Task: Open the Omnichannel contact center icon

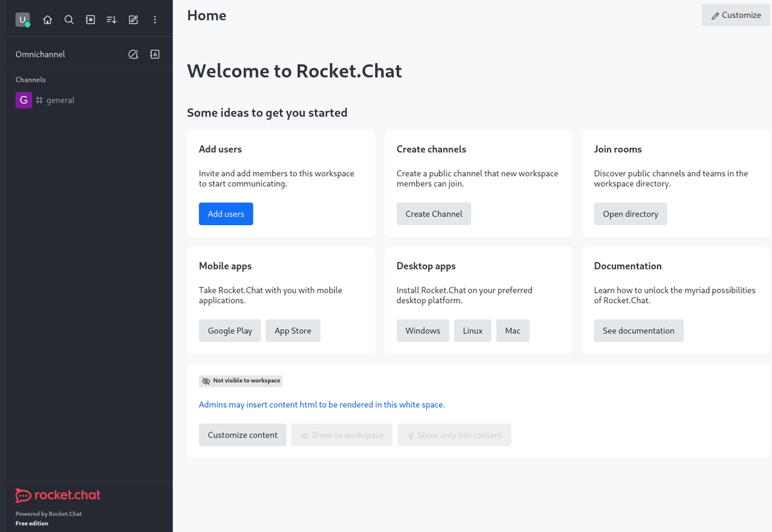Action: [x=154, y=55]
